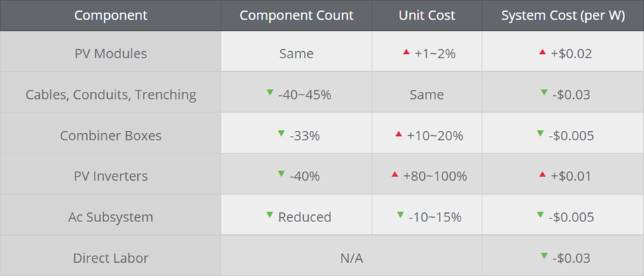Select the Component Count header
This screenshot has height=276, width=644.
click(297, 15)
